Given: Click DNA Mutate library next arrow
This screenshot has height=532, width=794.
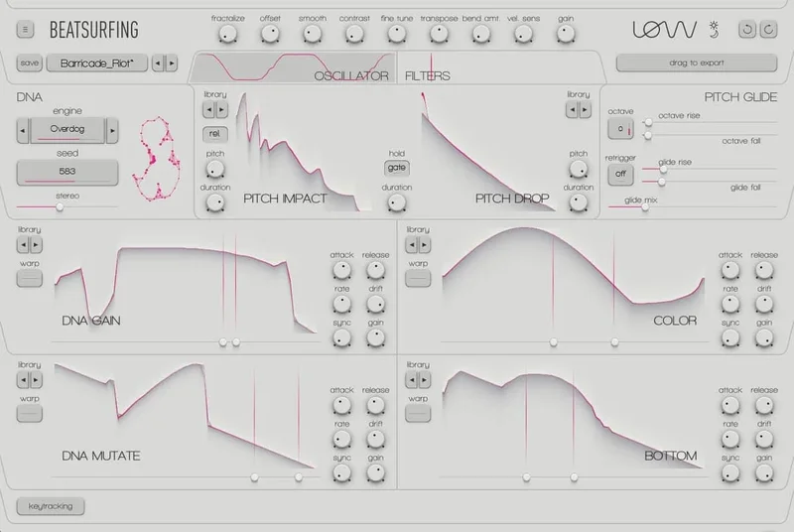Looking at the screenshot, I should 36,379.
